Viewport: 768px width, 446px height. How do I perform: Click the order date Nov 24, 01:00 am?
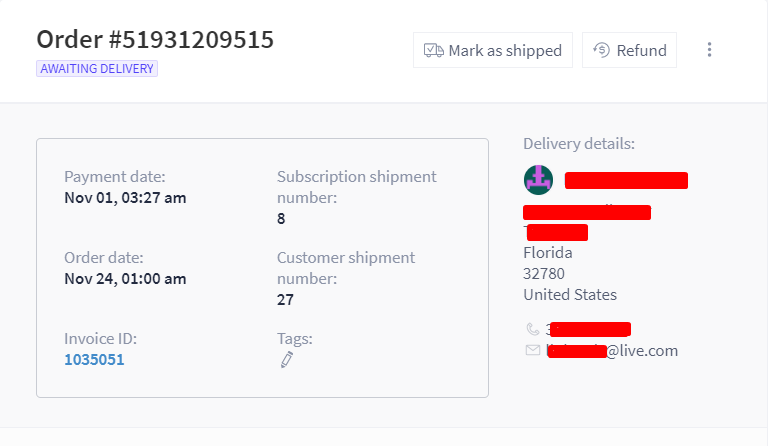pos(125,279)
